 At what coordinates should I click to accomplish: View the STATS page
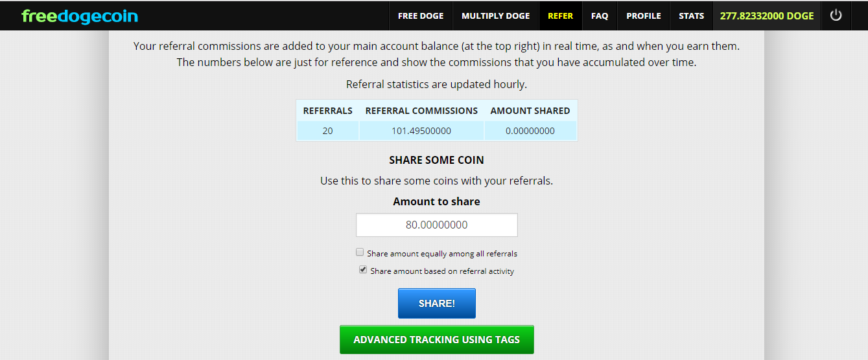coord(691,16)
